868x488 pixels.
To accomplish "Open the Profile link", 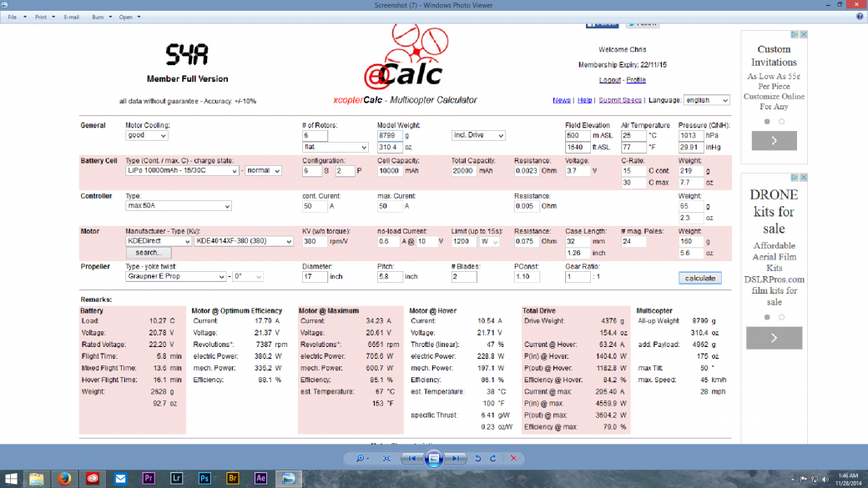I will [636, 80].
